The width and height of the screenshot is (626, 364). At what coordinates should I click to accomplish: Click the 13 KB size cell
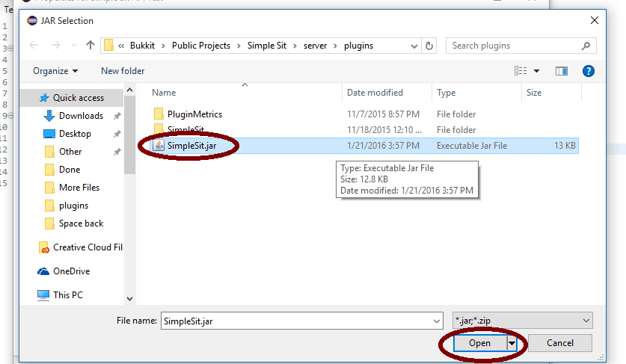click(x=565, y=146)
